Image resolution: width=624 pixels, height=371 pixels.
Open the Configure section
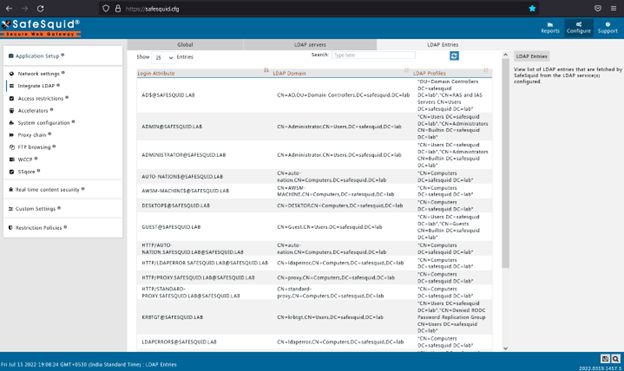(x=579, y=28)
